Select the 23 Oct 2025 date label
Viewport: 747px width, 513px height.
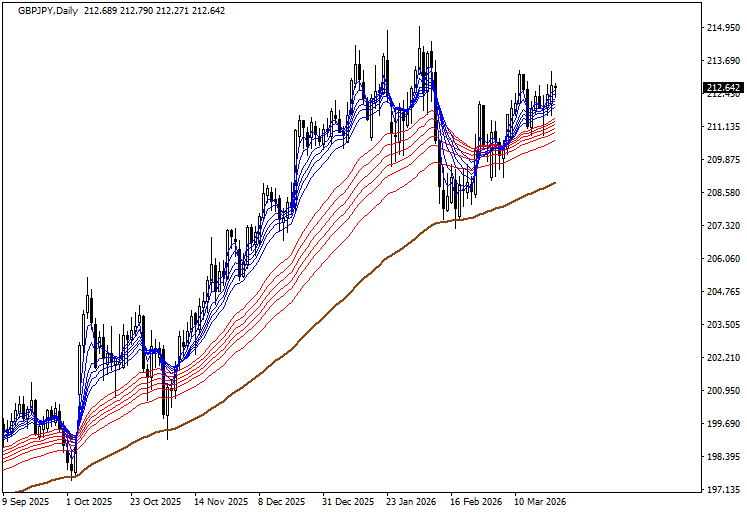pos(156,501)
